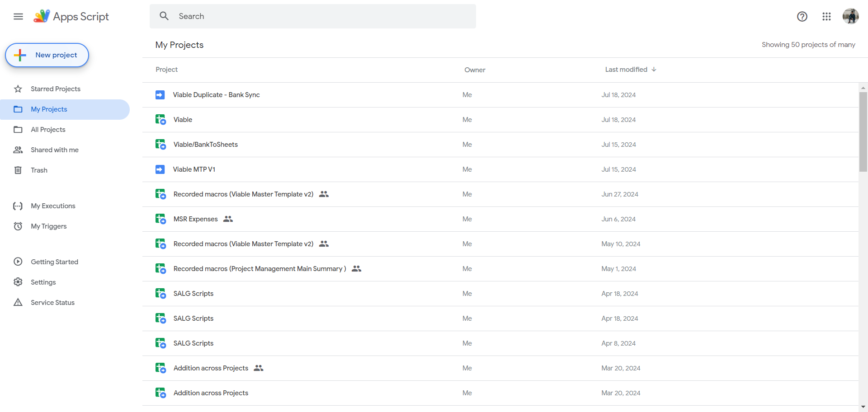Open the Viable MTP V1 project
Viewport: 868px width, 412px height.
[194, 169]
